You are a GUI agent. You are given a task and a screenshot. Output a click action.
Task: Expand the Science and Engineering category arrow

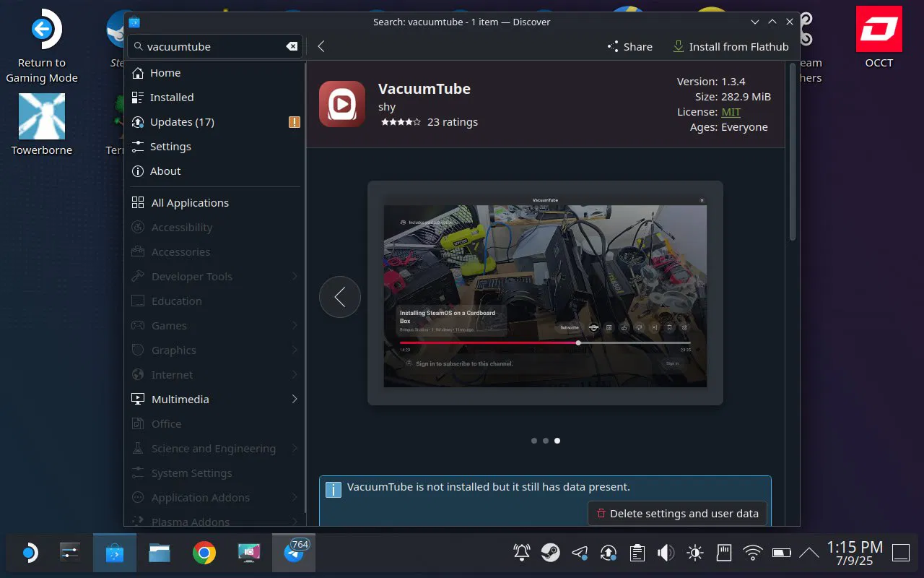(295, 449)
